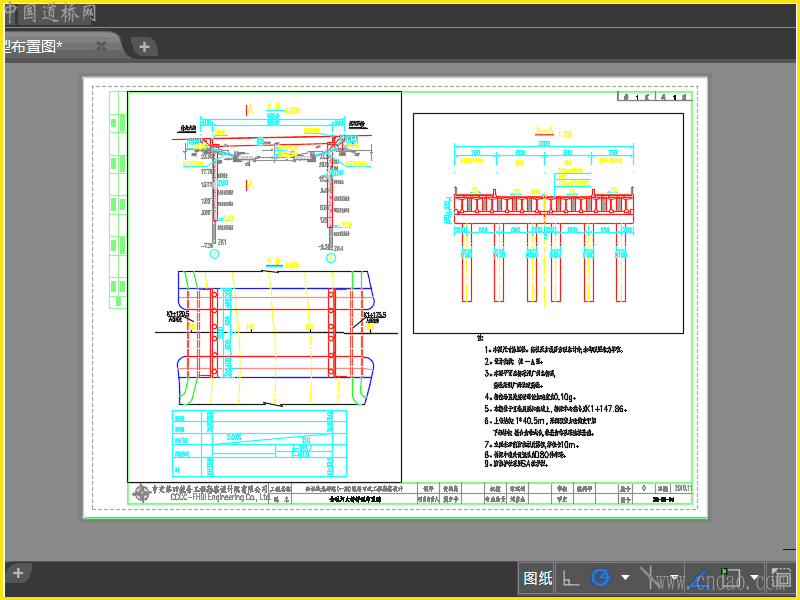Toggle the blue Polar Tracking icon
This screenshot has height=600, width=800.
coord(601,578)
